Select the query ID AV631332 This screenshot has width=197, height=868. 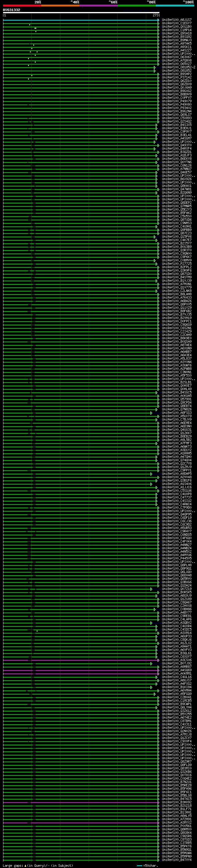(11, 10)
